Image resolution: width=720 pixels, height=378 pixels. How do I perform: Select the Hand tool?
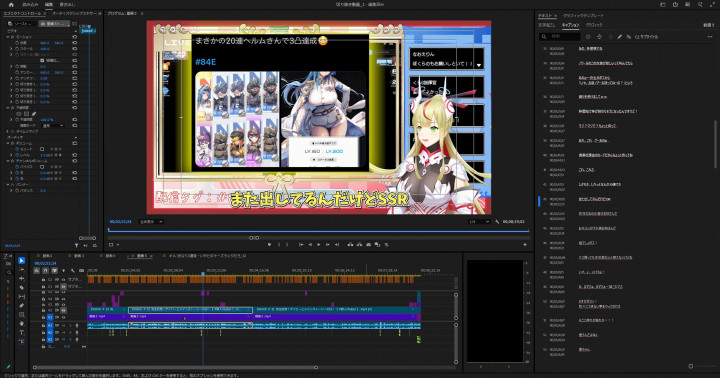tap(22, 323)
